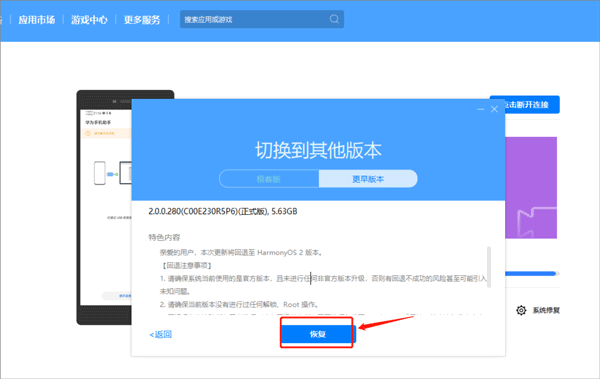The height and width of the screenshot is (379, 600).
Task: Go back via the <返回 link
Action: 160,334
